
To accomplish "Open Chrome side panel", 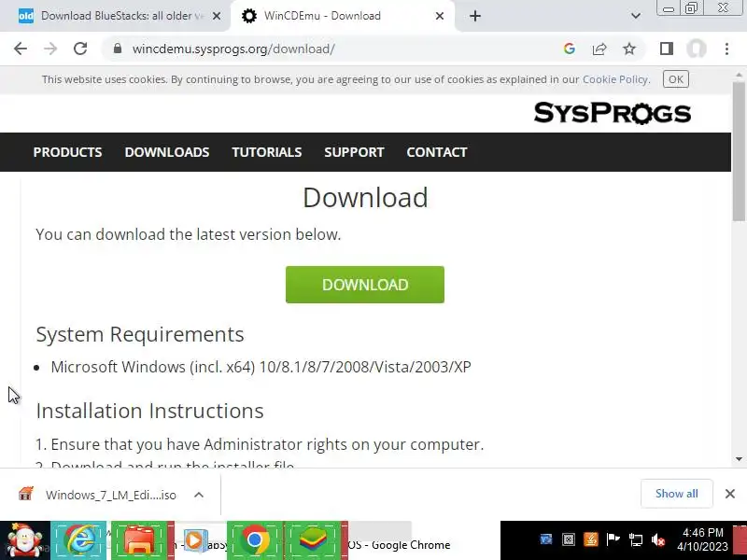I will [667, 49].
